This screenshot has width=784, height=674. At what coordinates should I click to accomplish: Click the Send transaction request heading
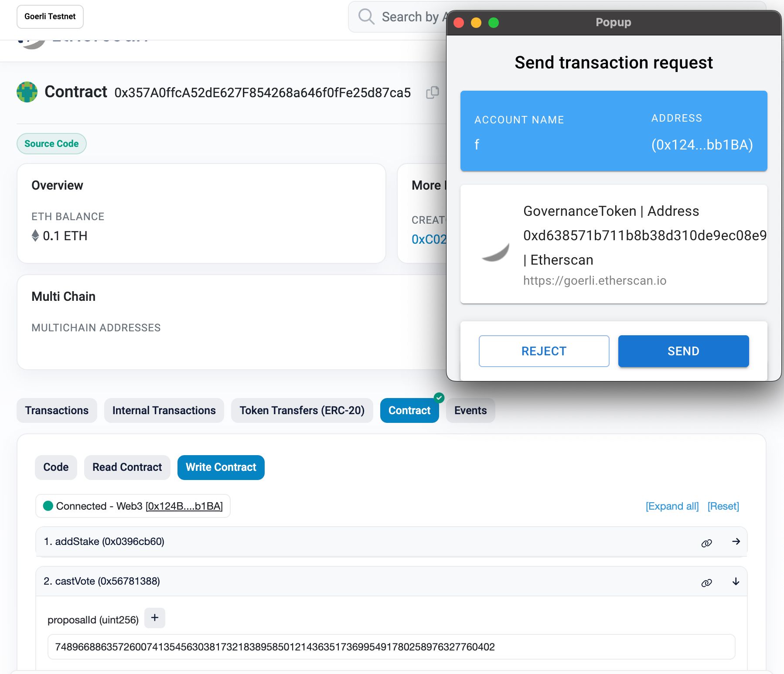click(614, 62)
